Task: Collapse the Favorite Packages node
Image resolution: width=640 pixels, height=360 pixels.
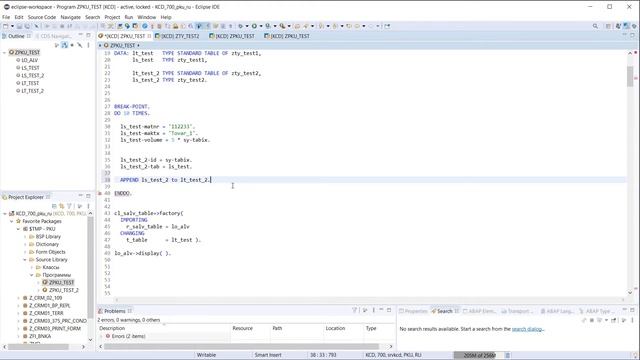Action: (11, 221)
